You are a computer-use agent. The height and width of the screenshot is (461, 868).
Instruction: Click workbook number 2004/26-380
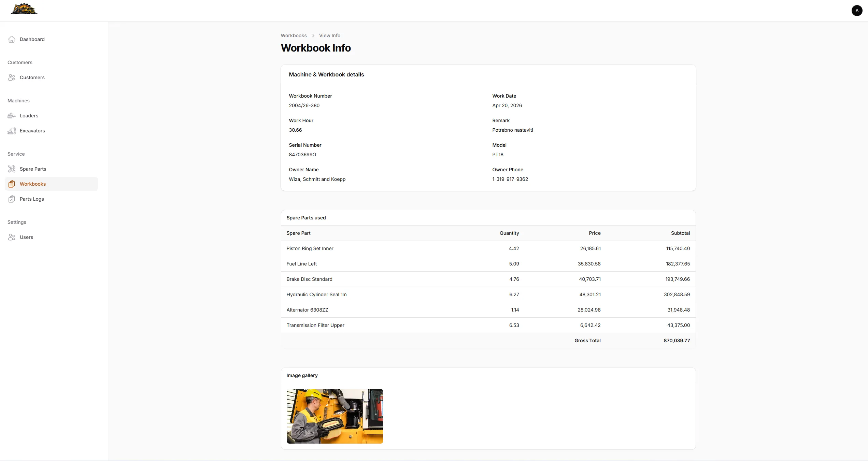click(304, 105)
